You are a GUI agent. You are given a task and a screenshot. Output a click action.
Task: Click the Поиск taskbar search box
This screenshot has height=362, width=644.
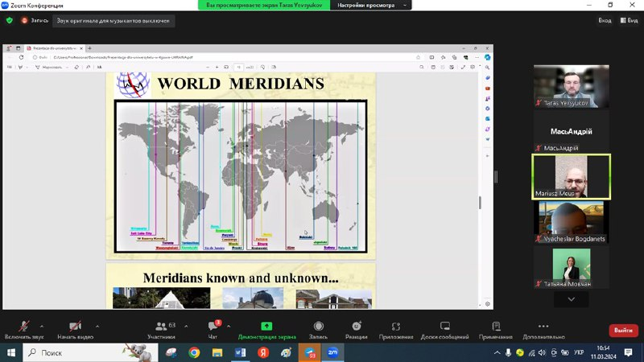point(90,352)
